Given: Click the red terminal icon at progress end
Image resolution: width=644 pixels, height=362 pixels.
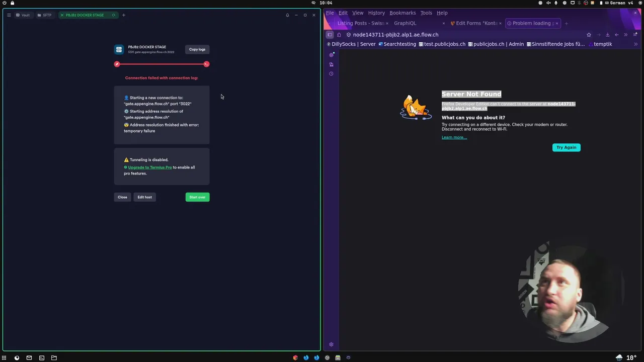Looking at the screenshot, I should coord(206,64).
